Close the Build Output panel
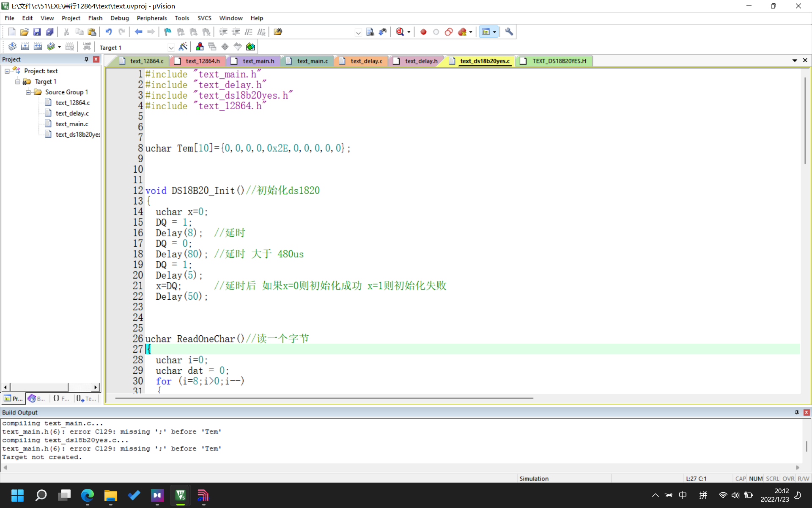Screen dimensions: 812x508 807,412
